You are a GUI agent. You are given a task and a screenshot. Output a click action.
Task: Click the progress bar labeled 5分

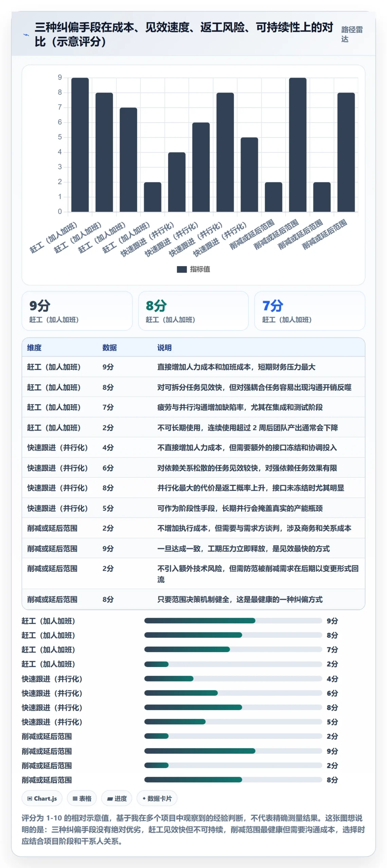(233, 722)
